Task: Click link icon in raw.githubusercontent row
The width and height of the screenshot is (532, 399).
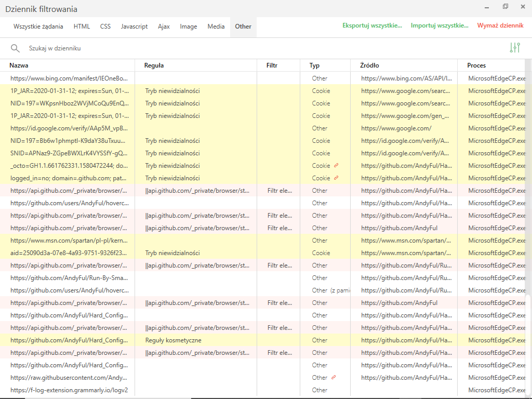Action: click(x=334, y=378)
